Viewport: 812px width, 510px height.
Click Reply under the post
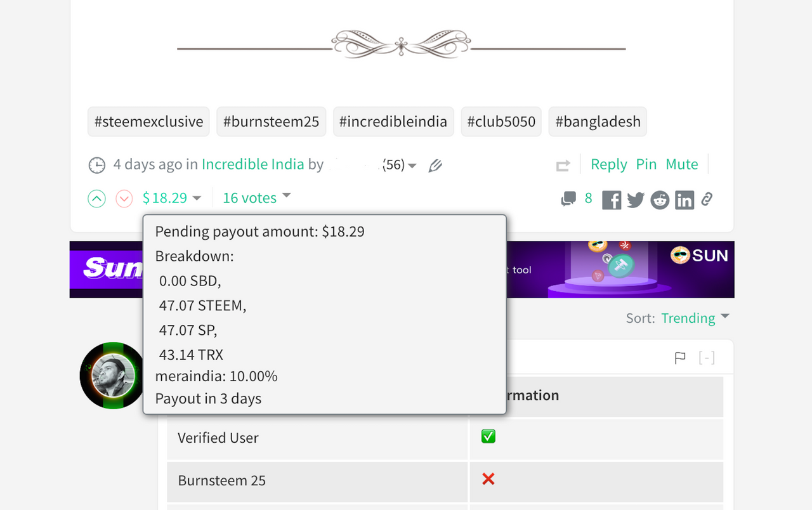[609, 164]
